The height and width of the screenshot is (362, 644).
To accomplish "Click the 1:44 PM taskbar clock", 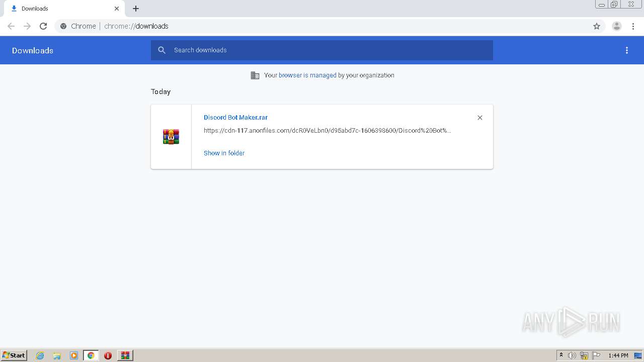I will (x=618, y=355).
